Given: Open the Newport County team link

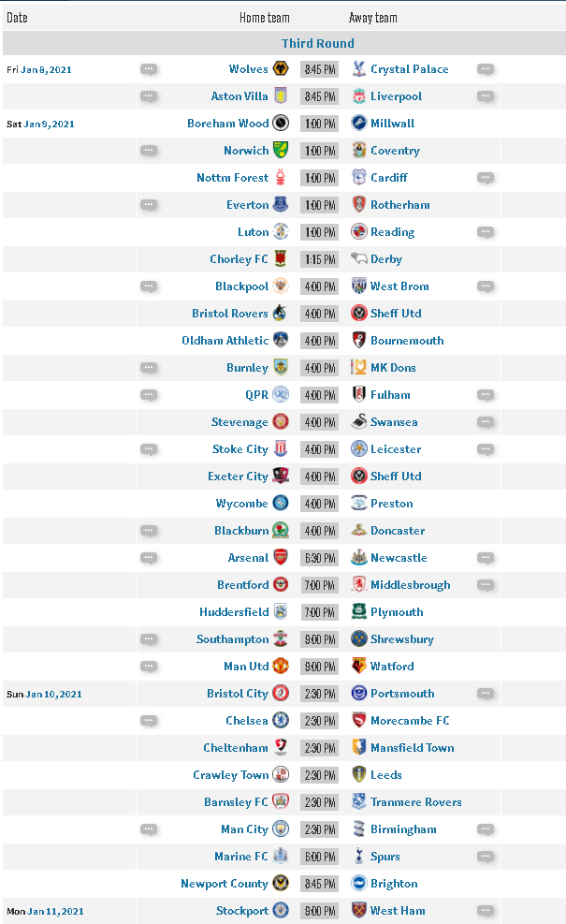Looking at the screenshot, I should tap(225, 884).
